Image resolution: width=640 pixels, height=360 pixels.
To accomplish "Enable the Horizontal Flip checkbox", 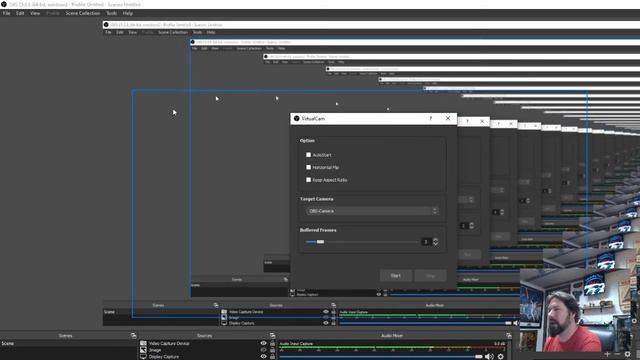I will (x=309, y=167).
